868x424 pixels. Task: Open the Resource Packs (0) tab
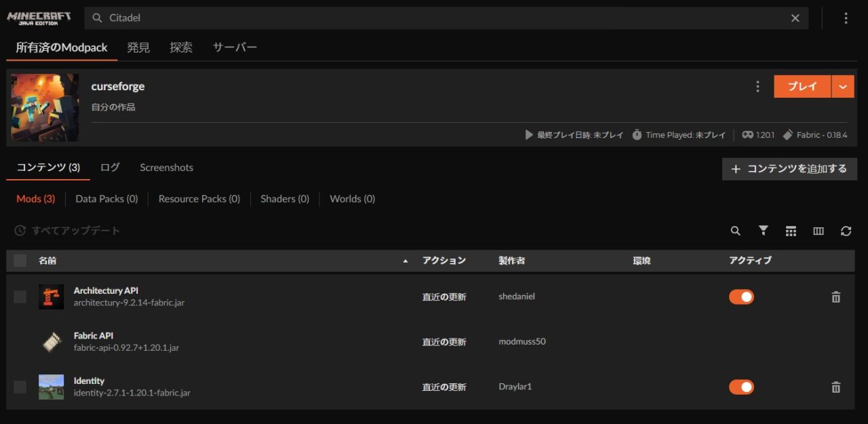pos(199,199)
